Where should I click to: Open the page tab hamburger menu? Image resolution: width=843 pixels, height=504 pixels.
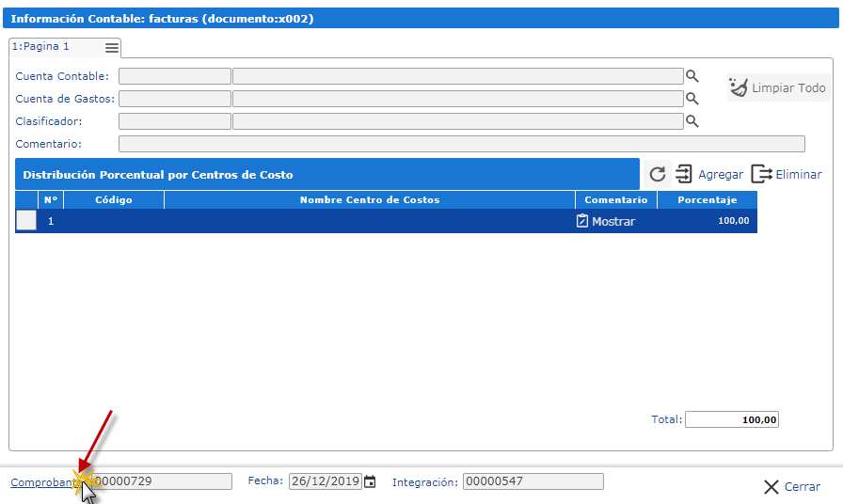point(112,48)
